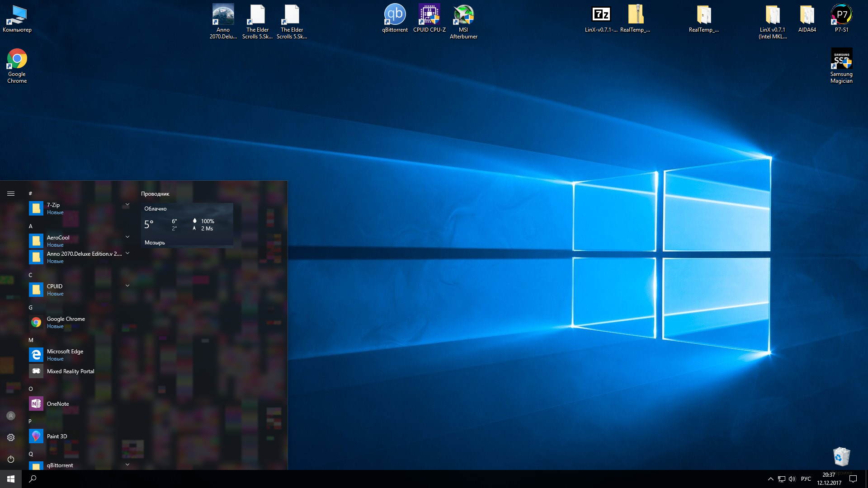Launch OneNote from Start app list
Viewport: 868px width, 488px height.
coord(58,404)
